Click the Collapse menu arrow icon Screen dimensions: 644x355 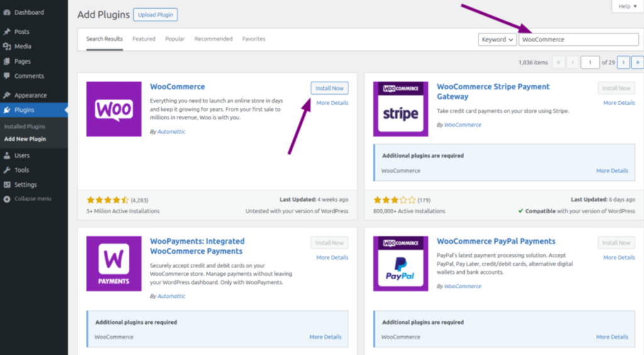coord(7,199)
